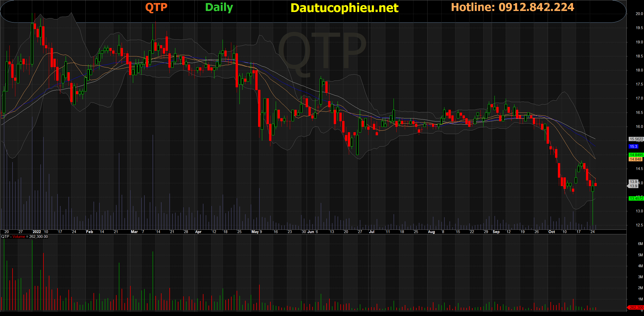Click the 20.0 price axis label

pyautogui.click(x=639, y=14)
